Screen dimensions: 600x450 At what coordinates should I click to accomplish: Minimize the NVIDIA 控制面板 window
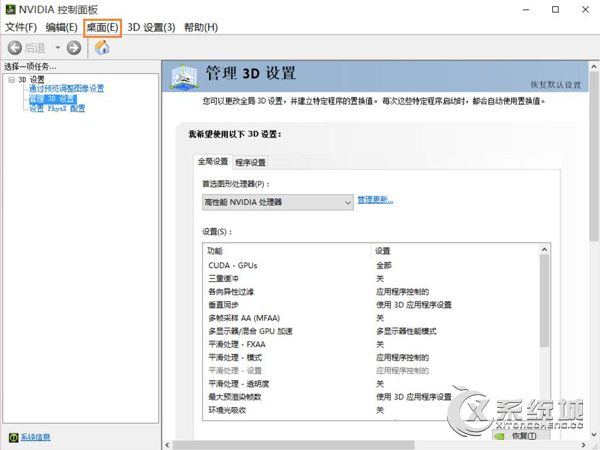527,10
